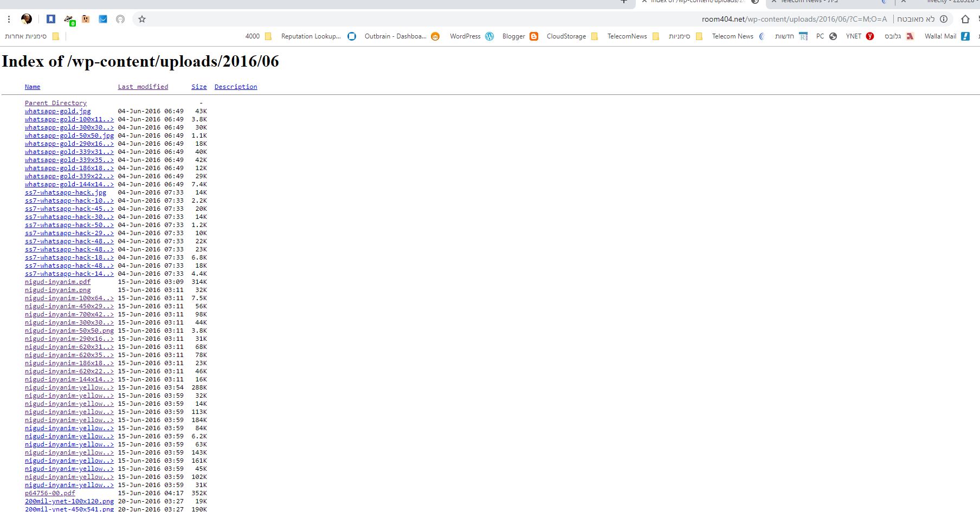
Task: Open nigud-inyanim-144x14.. file link
Action: 69,379
